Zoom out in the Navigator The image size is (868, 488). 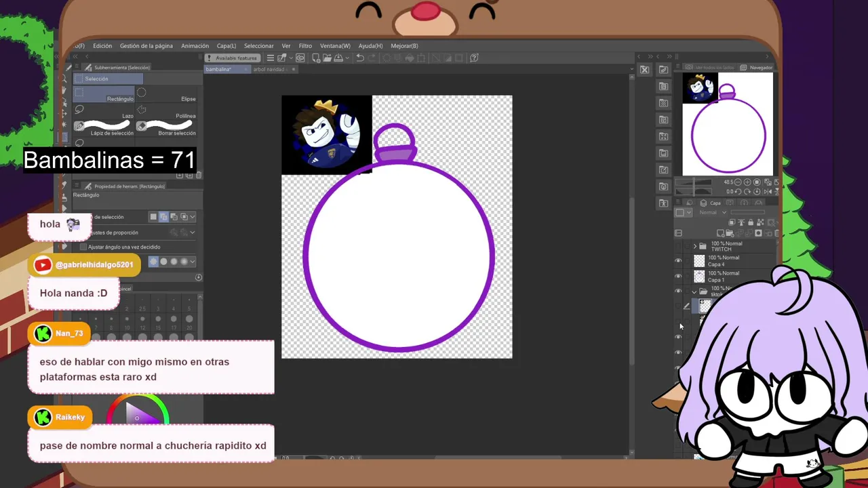(x=738, y=182)
